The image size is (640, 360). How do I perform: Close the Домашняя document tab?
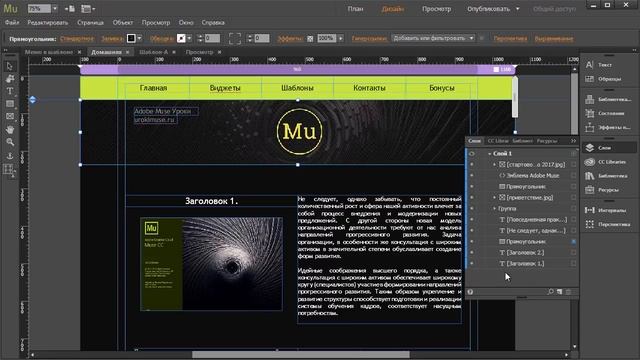pyautogui.click(x=128, y=52)
